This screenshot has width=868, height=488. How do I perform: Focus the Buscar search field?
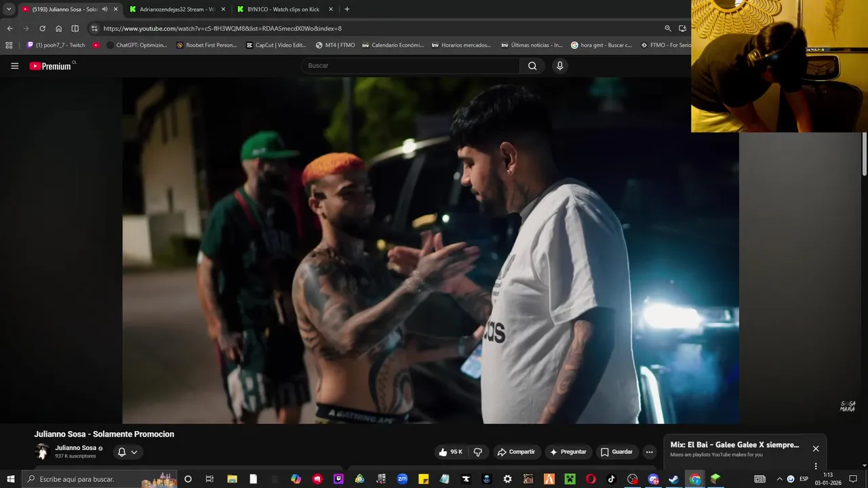click(410, 66)
